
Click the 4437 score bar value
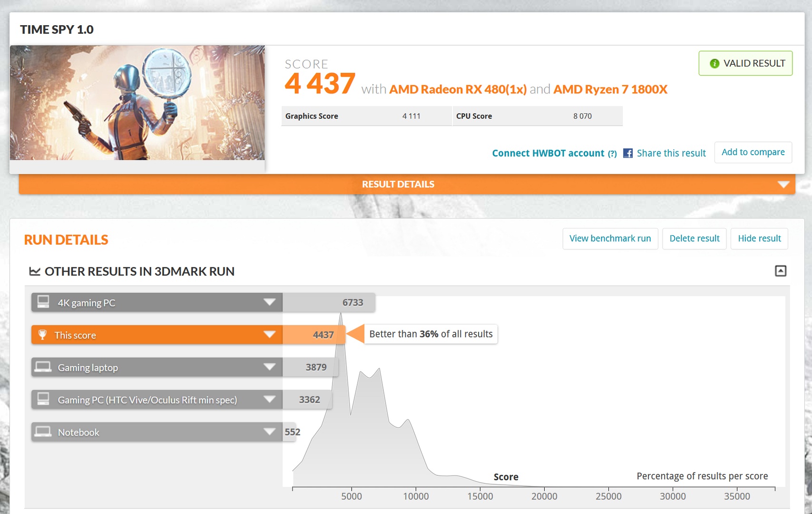(x=323, y=335)
